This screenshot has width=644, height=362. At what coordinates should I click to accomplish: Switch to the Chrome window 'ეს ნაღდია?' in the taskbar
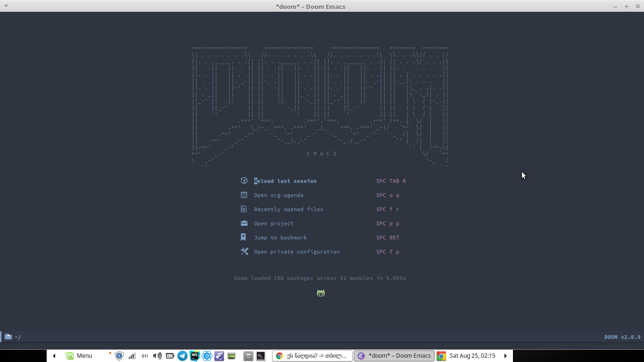(x=312, y=356)
